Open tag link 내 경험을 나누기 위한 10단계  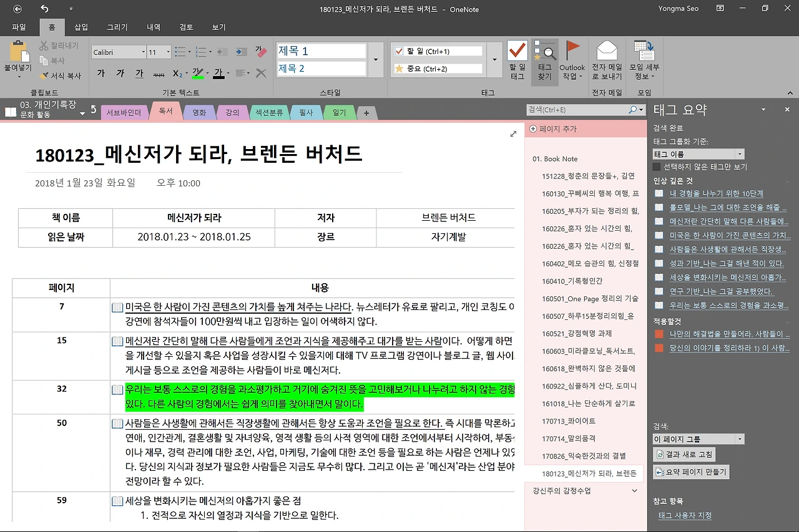717,193
